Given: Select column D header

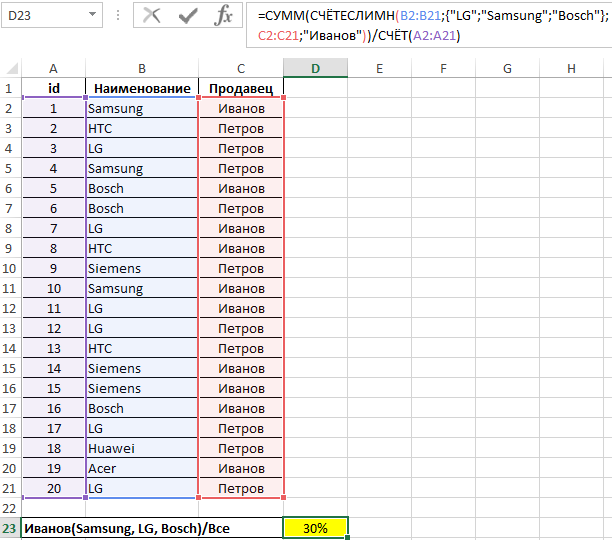Looking at the screenshot, I should pyautogui.click(x=315, y=68).
